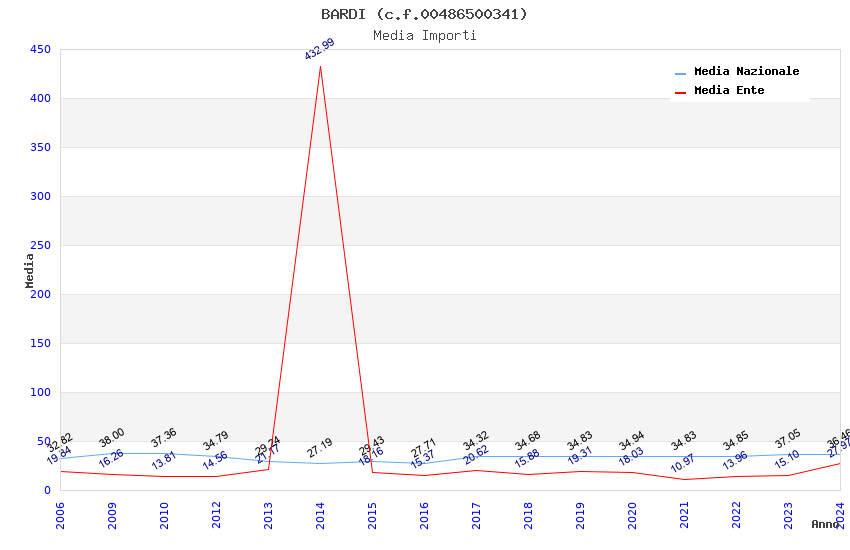Click the national value label 37.05
The image size is (850, 550).
pyautogui.click(x=788, y=439)
